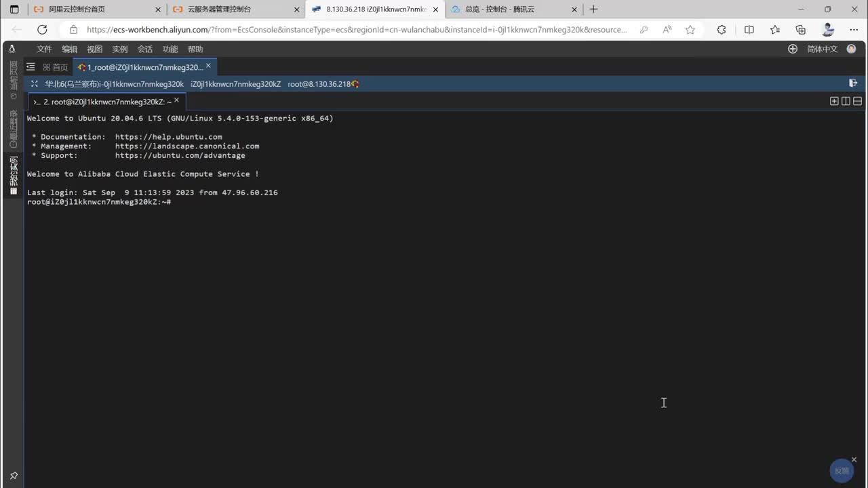Image resolution: width=868 pixels, height=488 pixels.
Task: Click the browser address bar URL
Action: (x=357, y=30)
